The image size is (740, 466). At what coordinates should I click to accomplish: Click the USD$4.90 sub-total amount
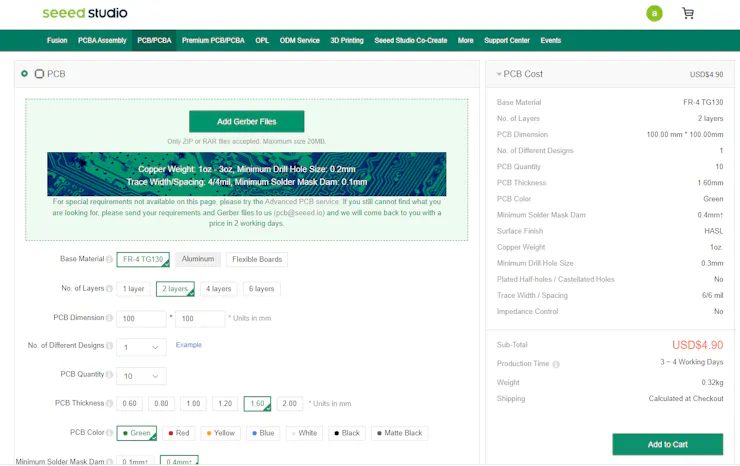pos(697,345)
